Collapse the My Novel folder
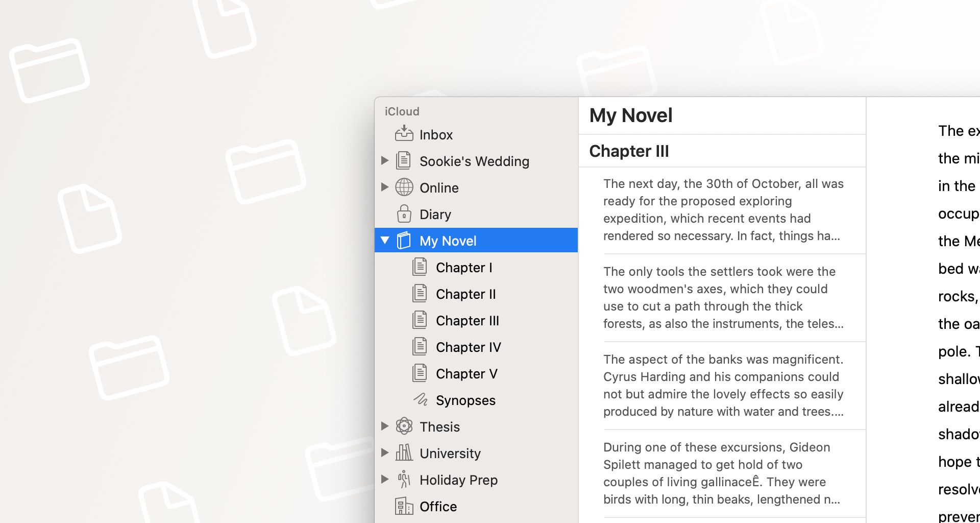 [x=385, y=240]
